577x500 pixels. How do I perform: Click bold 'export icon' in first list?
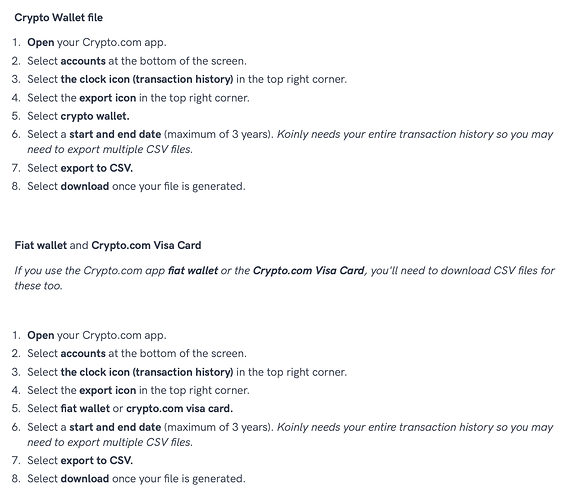click(108, 98)
